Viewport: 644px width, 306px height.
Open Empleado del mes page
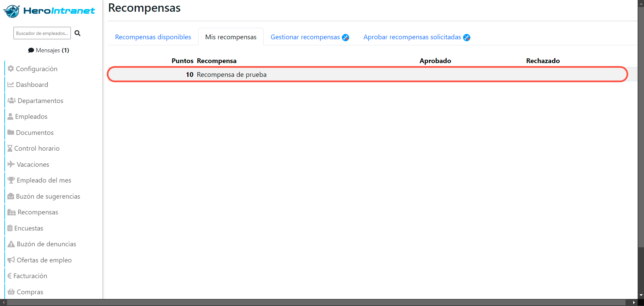(x=44, y=180)
